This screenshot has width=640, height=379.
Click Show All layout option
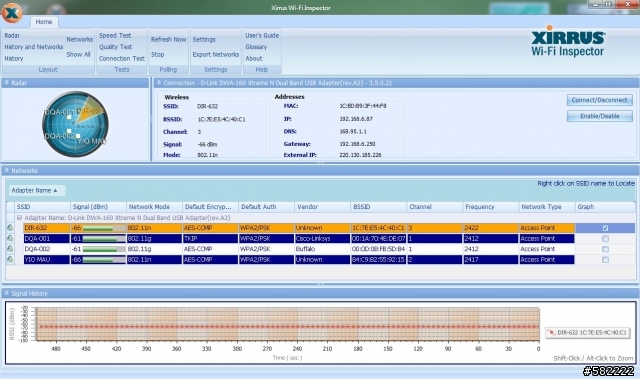(78, 54)
